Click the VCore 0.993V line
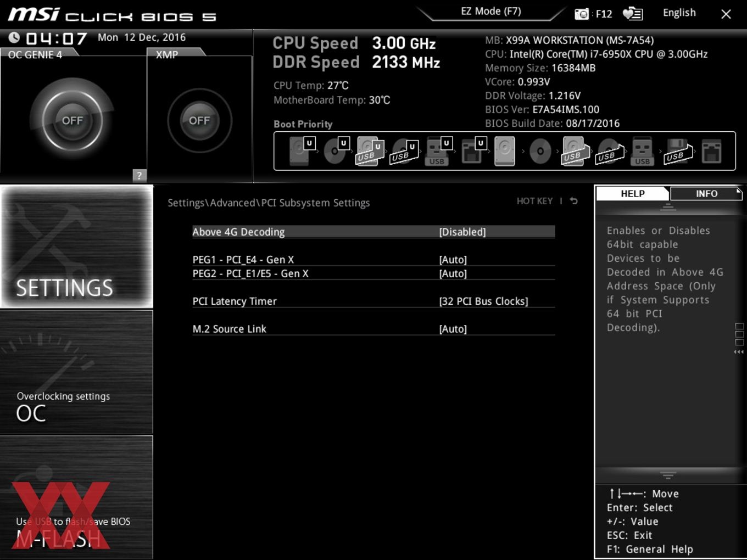The height and width of the screenshot is (560, 747). pyautogui.click(x=517, y=81)
